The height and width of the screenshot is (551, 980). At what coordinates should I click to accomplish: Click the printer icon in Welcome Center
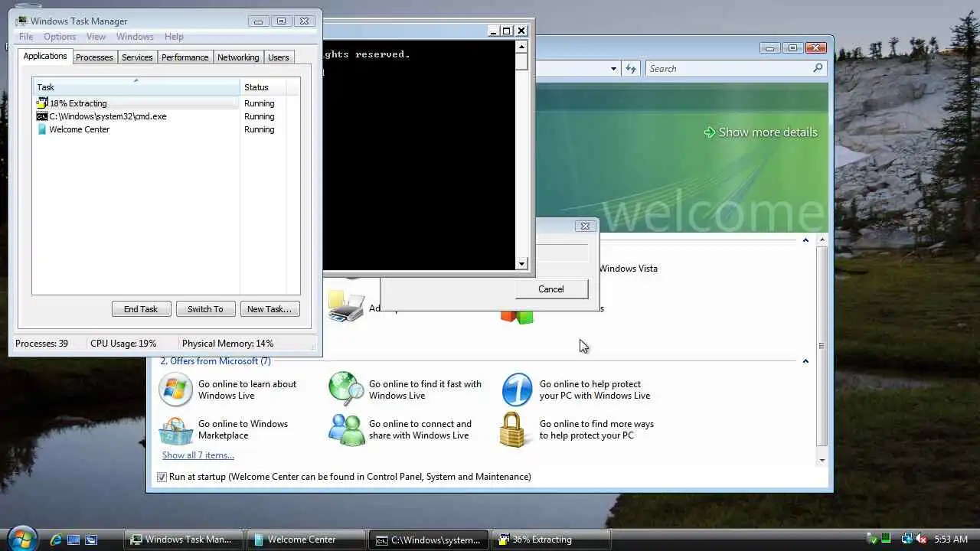(346, 305)
